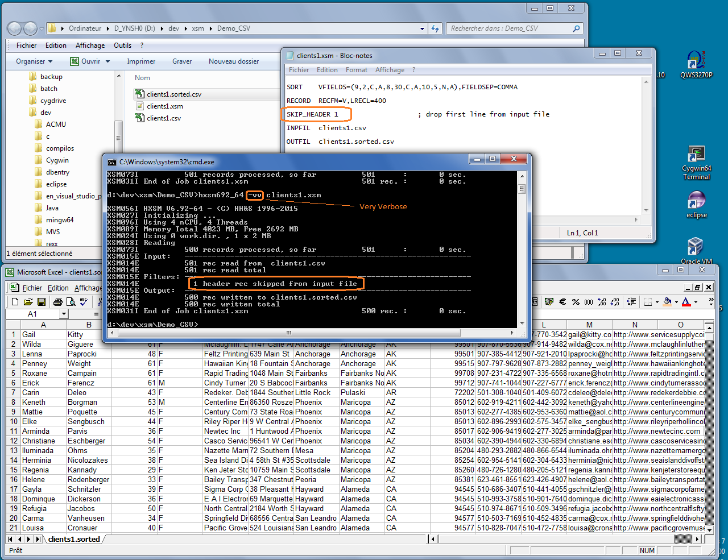Expand the Organiser dropdown in Explorer
This screenshot has width=728, height=560.
coord(34,61)
